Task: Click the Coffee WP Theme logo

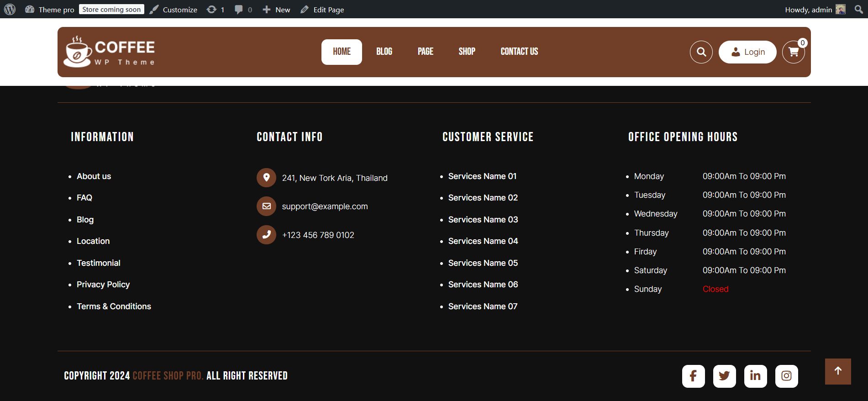Action: (110, 52)
